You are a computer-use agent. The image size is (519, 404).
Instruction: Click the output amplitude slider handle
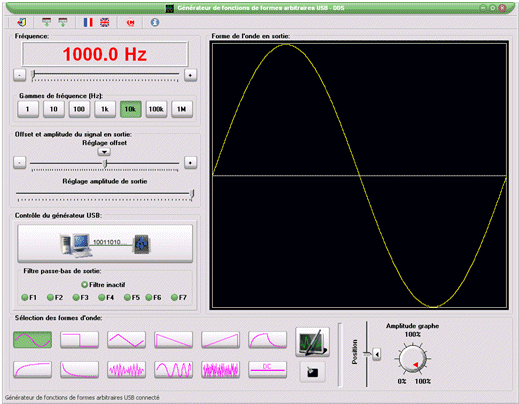pos(192,194)
